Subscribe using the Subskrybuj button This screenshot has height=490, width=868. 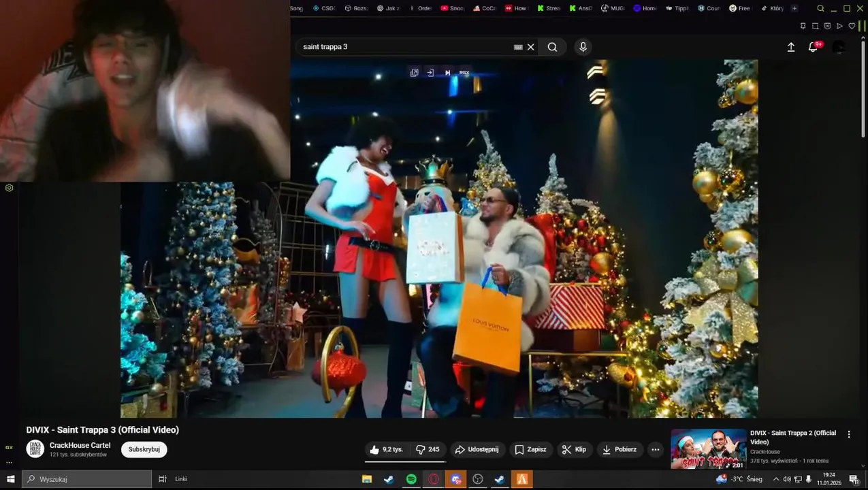pos(144,449)
